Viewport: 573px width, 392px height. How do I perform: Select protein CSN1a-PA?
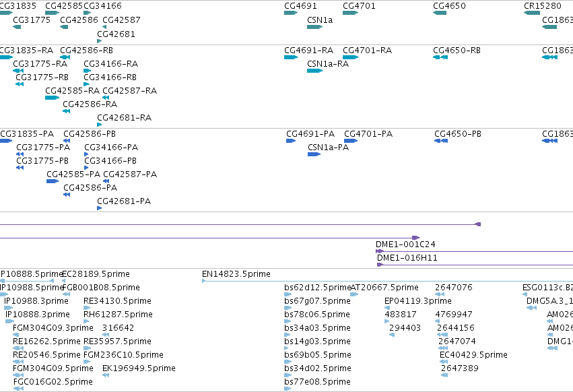click(328, 148)
